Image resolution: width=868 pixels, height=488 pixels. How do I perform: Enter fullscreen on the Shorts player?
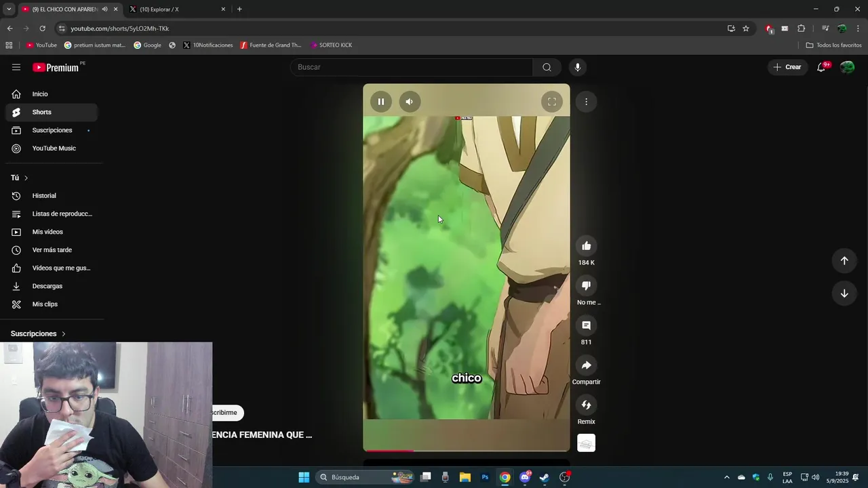(552, 102)
